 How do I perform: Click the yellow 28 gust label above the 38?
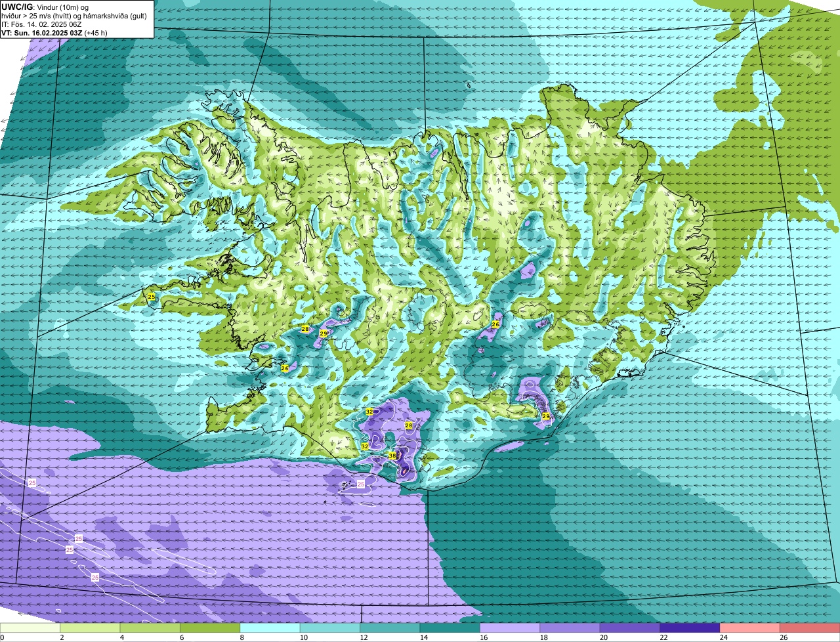[409, 425]
